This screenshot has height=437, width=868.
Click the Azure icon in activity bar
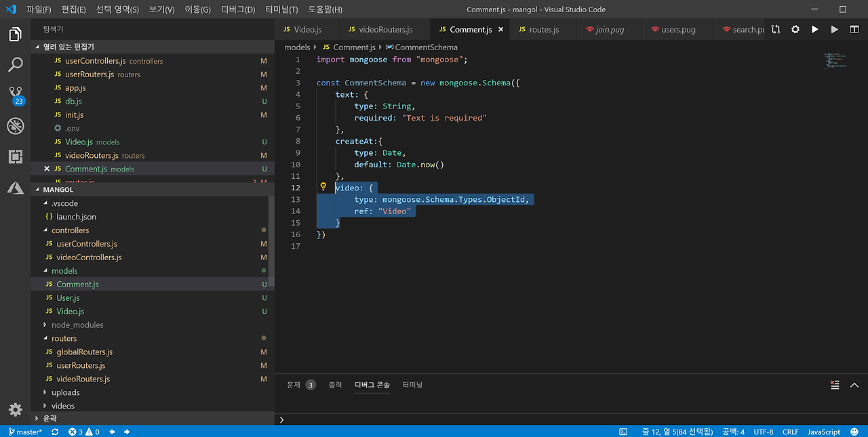tap(15, 188)
